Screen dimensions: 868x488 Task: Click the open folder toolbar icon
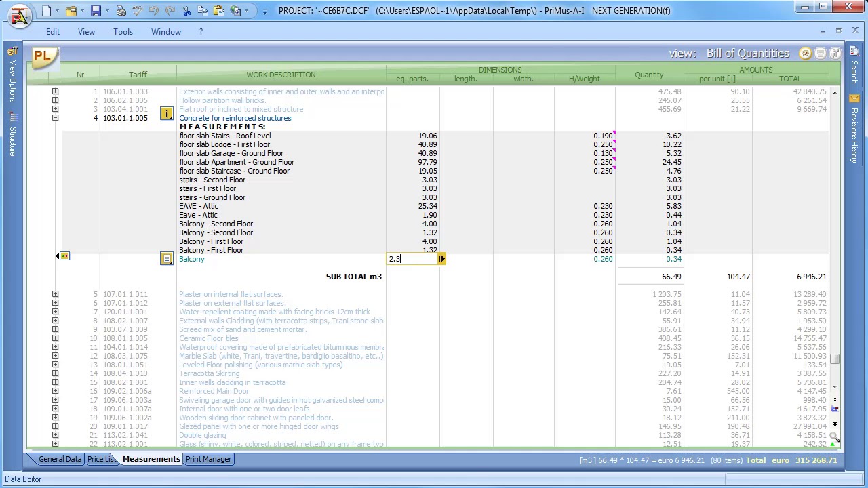tap(71, 11)
